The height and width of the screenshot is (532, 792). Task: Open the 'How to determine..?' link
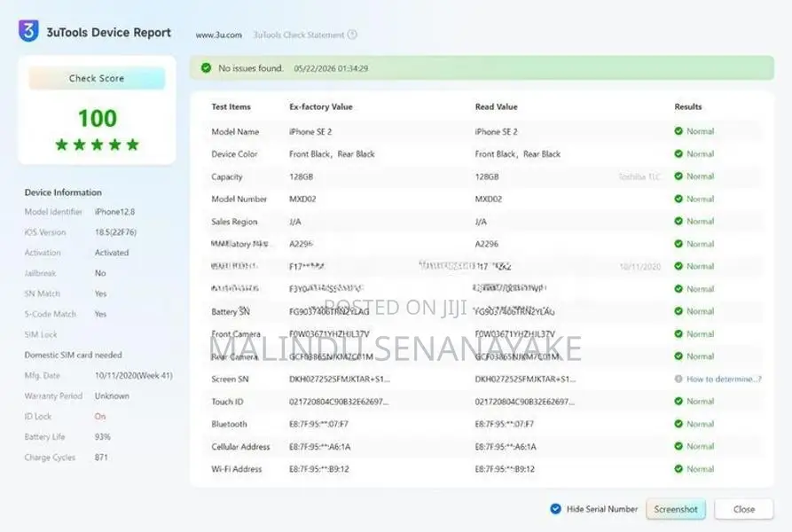pos(724,379)
